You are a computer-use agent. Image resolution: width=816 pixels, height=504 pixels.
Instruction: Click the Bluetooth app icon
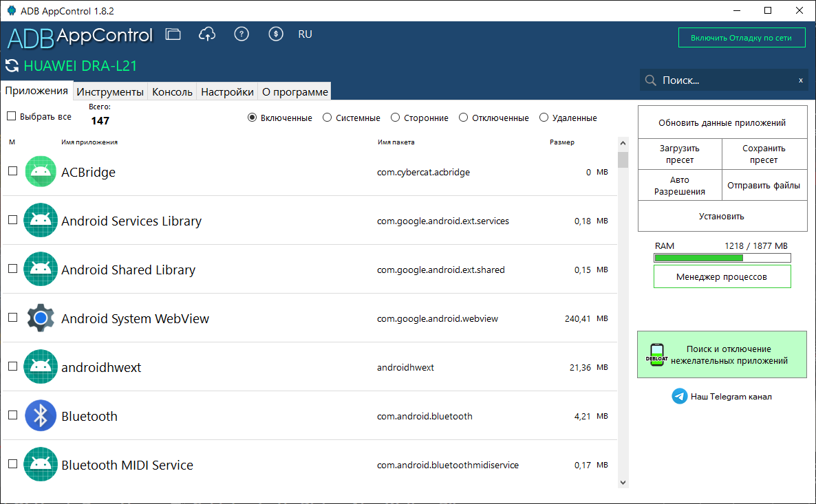point(41,415)
